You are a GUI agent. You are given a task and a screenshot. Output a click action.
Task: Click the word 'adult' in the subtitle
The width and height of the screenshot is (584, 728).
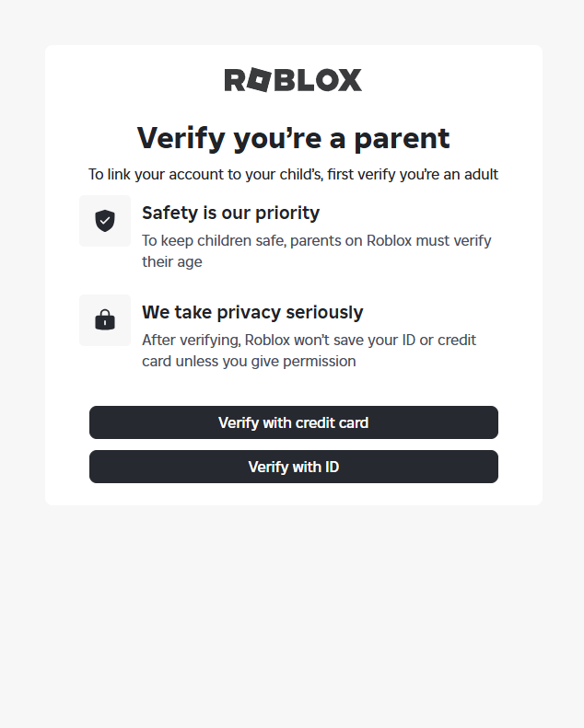(x=479, y=175)
